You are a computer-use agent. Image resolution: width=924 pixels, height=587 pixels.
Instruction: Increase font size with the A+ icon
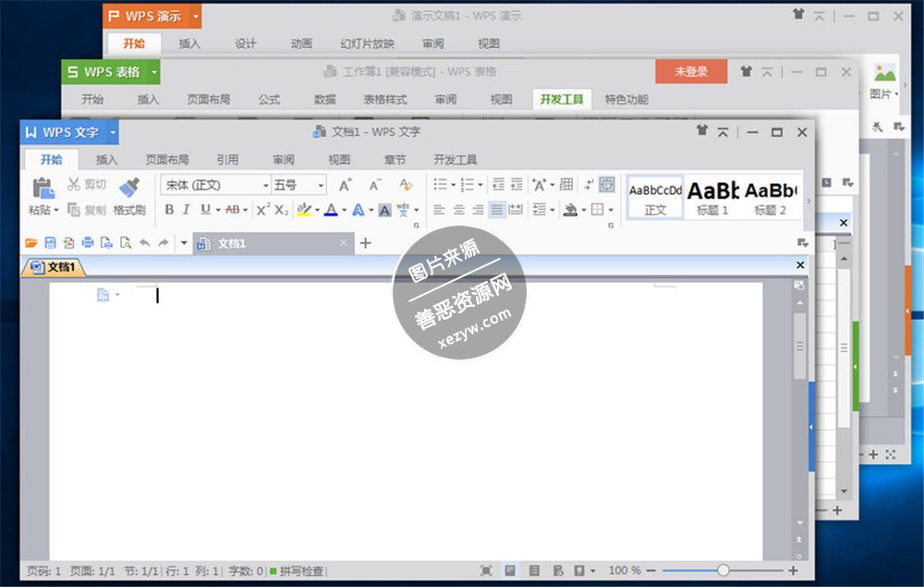tap(344, 184)
